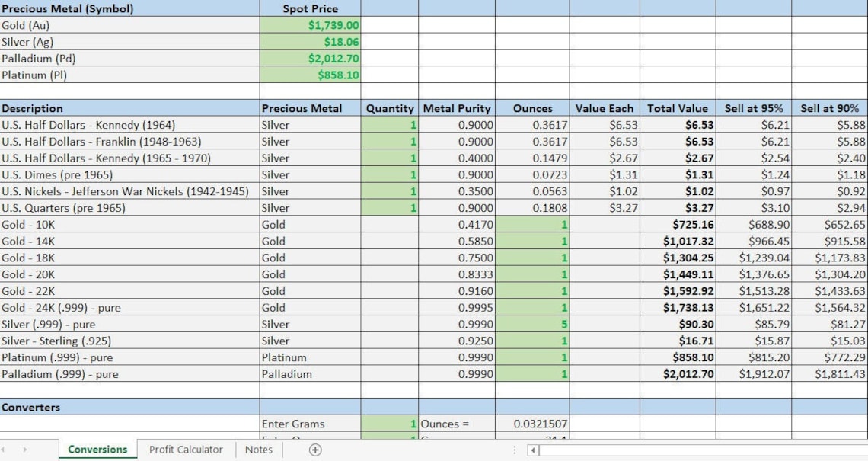Select the ounces value 0.1479
The width and height of the screenshot is (868, 461).
tap(532, 158)
